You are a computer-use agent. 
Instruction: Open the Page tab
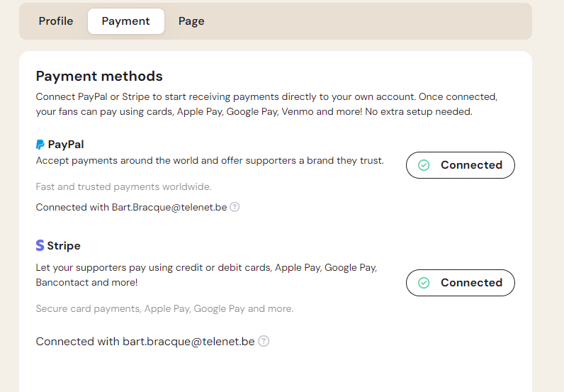[191, 21]
